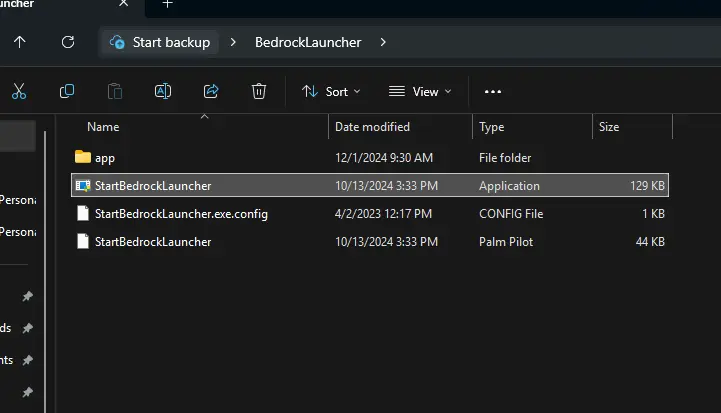This screenshot has height=413, width=721.
Task: Click the yellow app folder icon
Action: click(x=83, y=157)
